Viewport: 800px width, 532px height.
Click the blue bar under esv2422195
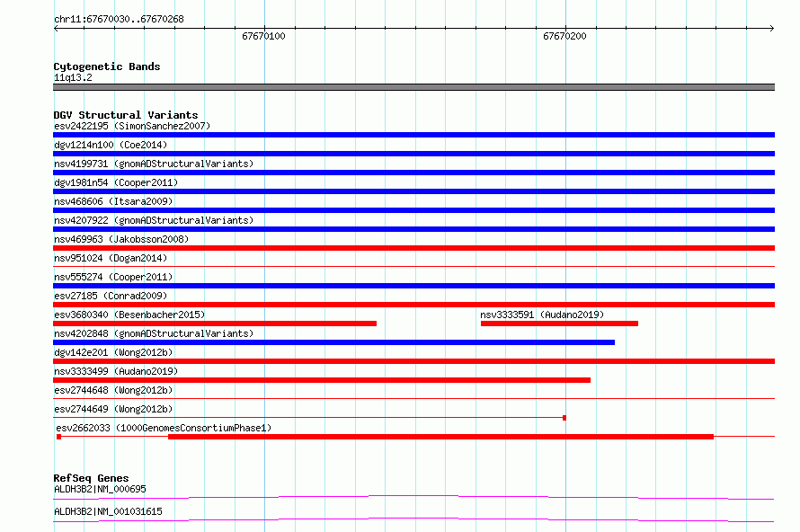click(413, 135)
